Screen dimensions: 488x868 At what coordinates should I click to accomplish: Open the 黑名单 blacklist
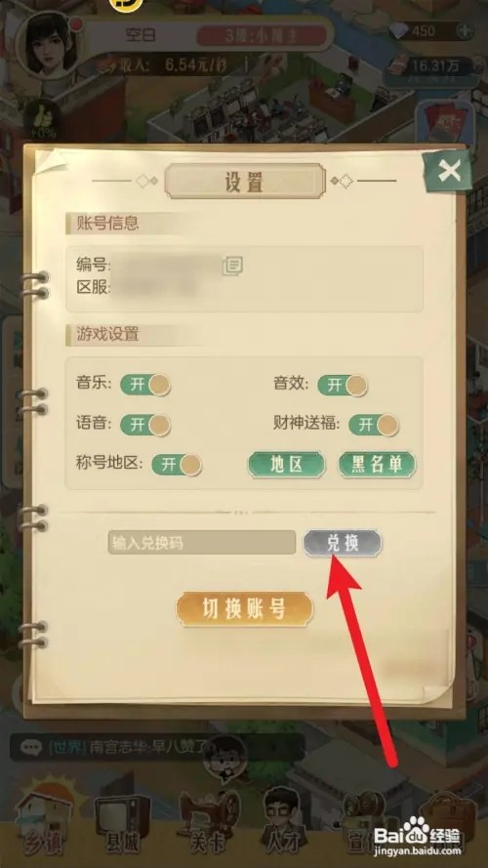tap(378, 465)
